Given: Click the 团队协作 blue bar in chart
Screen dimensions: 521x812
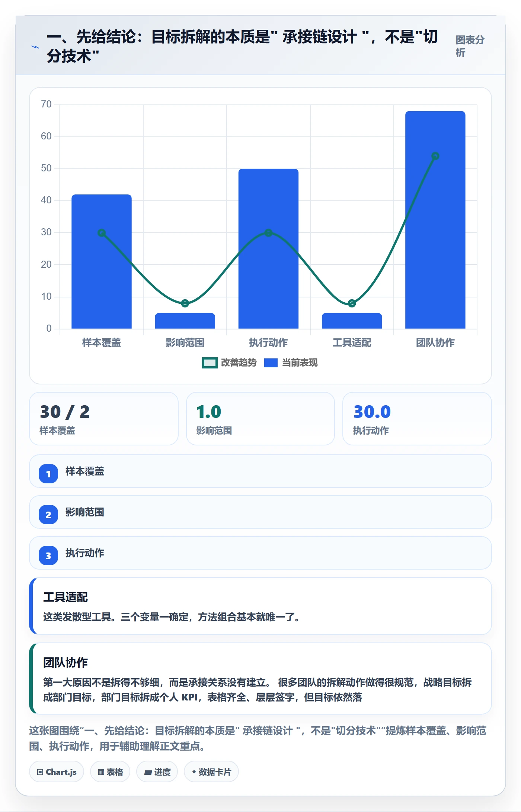Looking at the screenshot, I should click(x=435, y=220).
